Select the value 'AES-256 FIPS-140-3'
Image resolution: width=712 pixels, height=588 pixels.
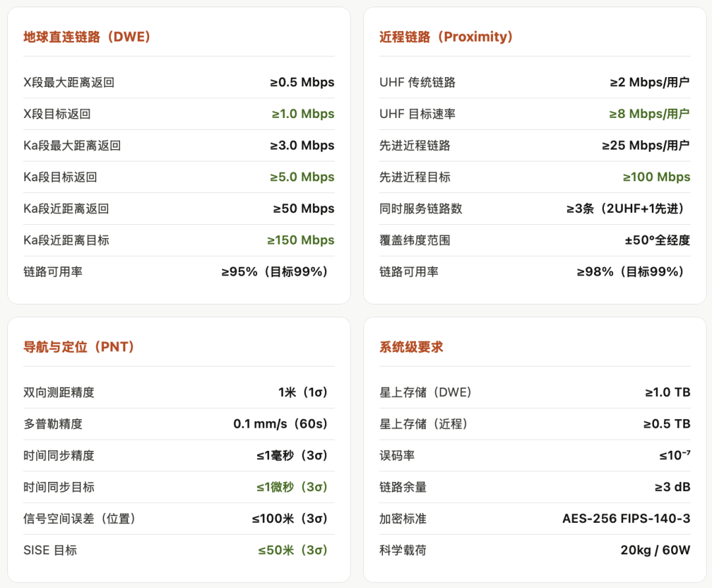click(x=626, y=519)
